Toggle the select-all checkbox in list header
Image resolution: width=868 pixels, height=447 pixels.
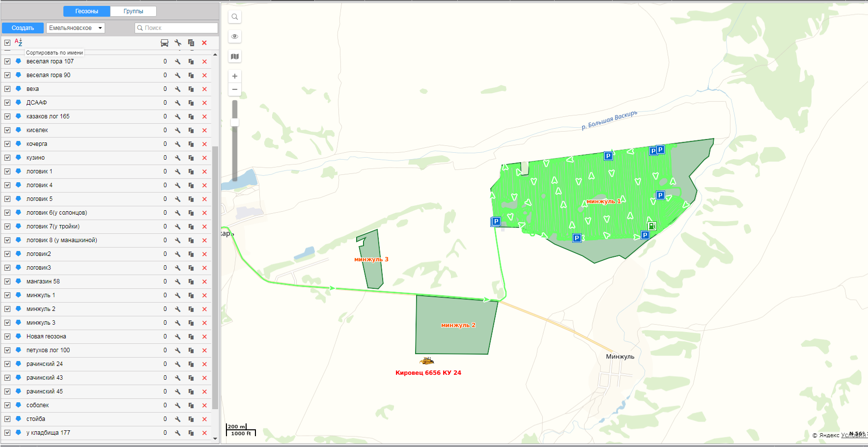(7, 43)
